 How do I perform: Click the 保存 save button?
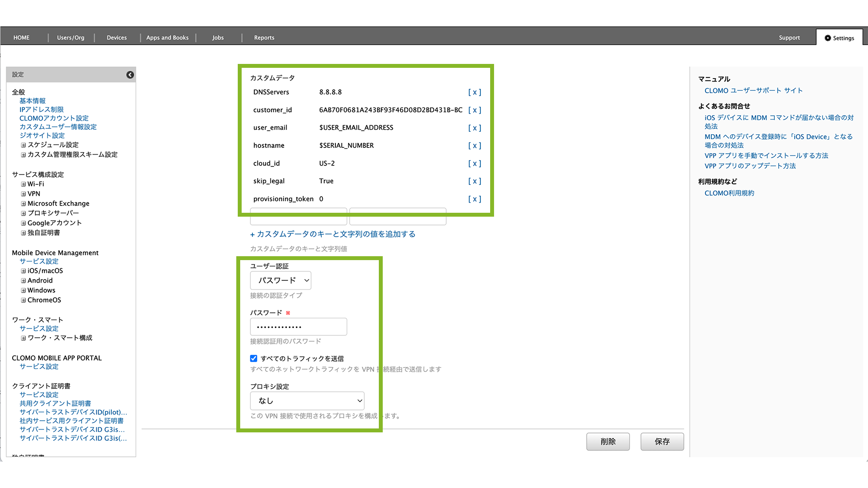pos(661,442)
